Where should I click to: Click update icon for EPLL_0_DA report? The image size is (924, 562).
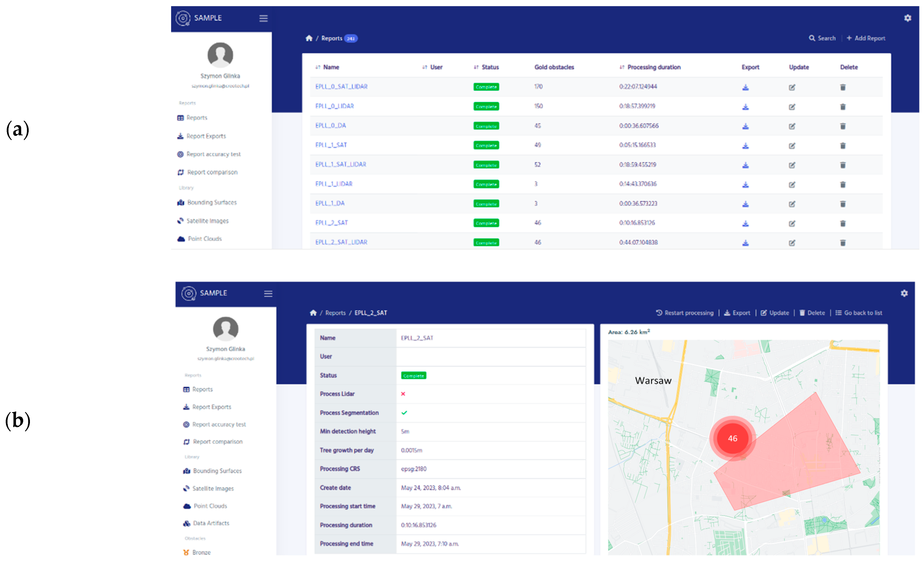tap(792, 126)
